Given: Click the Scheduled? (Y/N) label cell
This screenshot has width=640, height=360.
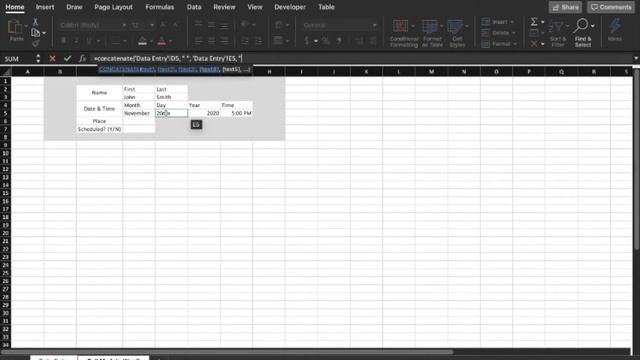Looking at the screenshot, I should click(x=99, y=129).
